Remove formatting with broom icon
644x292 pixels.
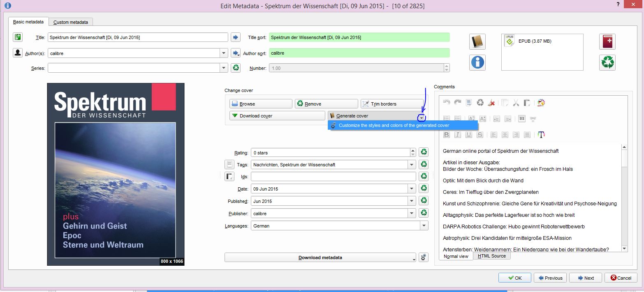(491, 103)
